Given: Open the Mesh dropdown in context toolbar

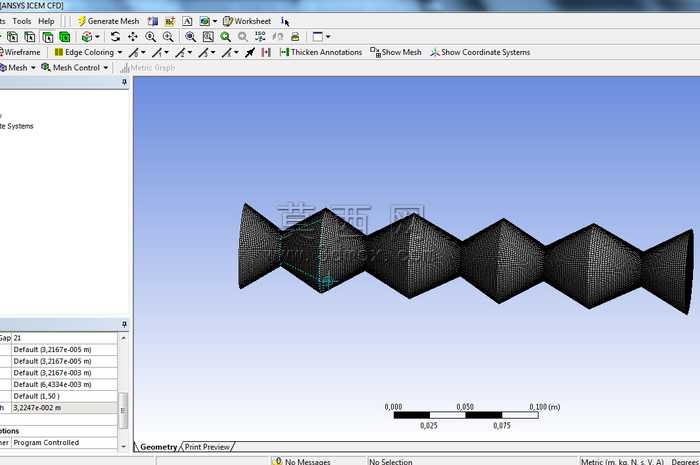Looking at the screenshot, I should tap(18, 68).
